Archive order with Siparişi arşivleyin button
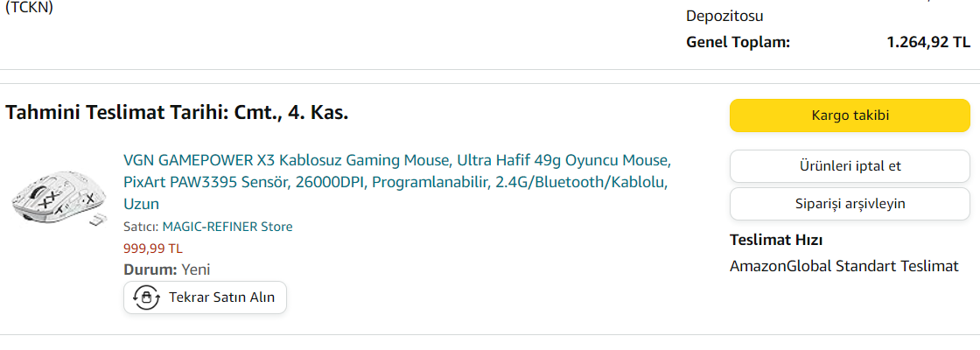This screenshot has height=350, width=980. 850,204
